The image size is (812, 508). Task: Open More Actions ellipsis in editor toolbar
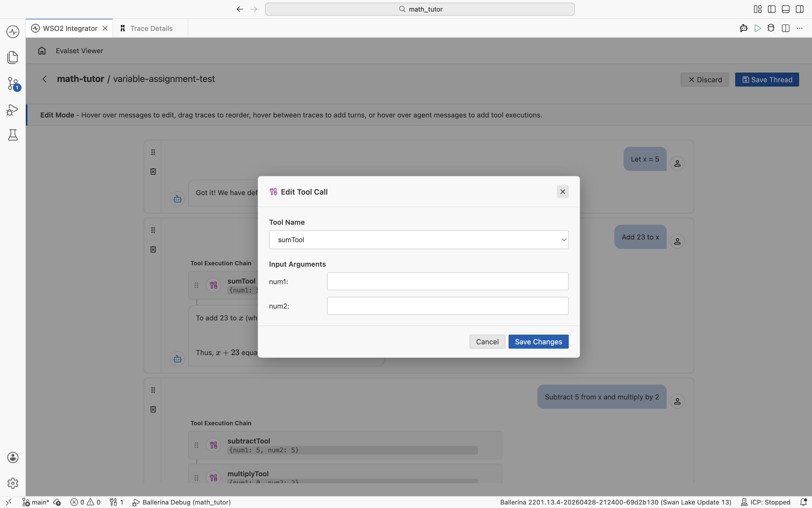pos(800,28)
